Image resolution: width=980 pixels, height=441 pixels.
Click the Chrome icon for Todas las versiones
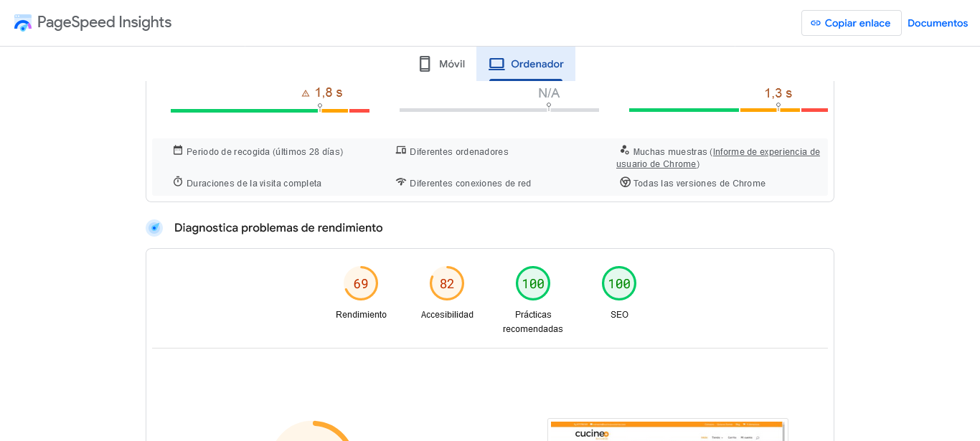point(625,182)
